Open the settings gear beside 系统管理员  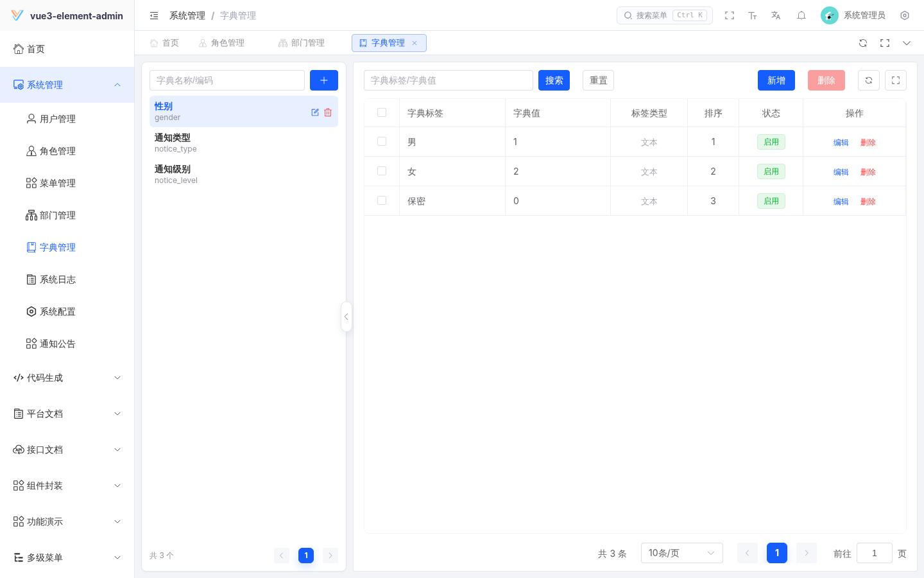[905, 15]
